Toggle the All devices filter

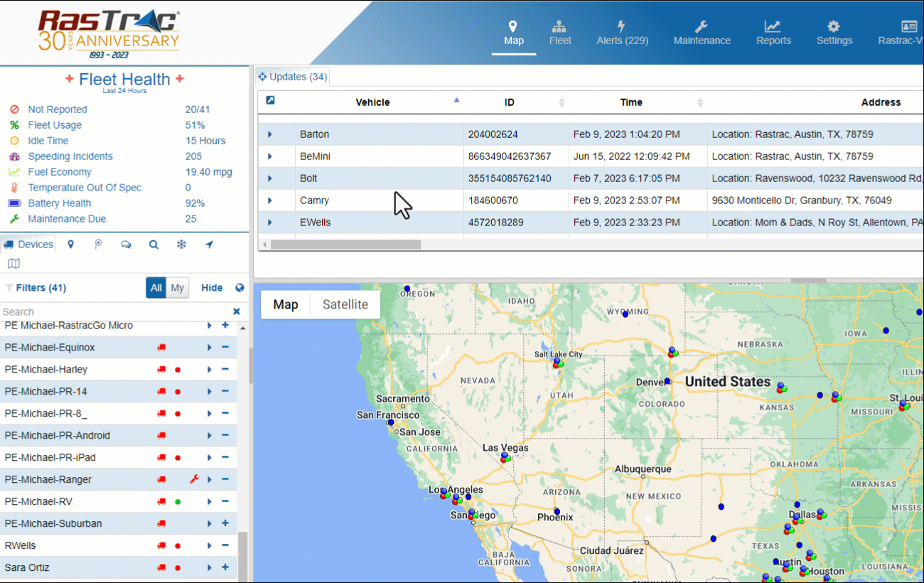[x=156, y=288]
